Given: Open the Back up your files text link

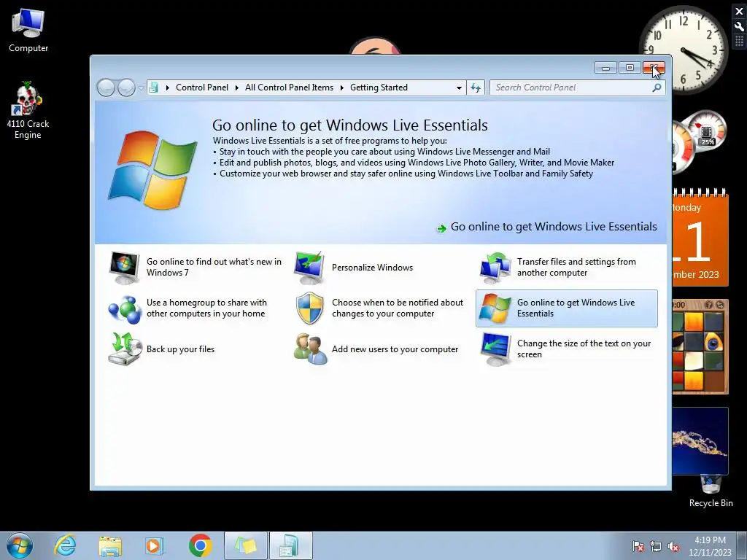Looking at the screenshot, I should point(181,349).
